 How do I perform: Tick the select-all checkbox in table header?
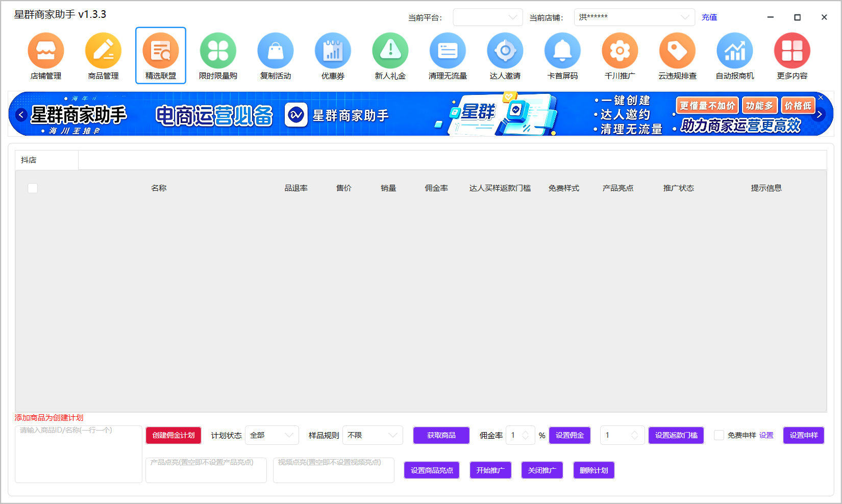pyautogui.click(x=33, y=188)
